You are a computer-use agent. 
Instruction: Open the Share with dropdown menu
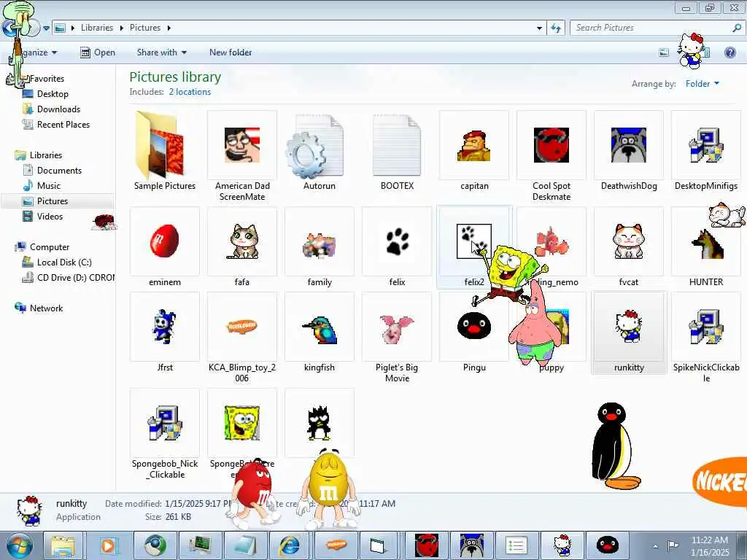[161, 52]
